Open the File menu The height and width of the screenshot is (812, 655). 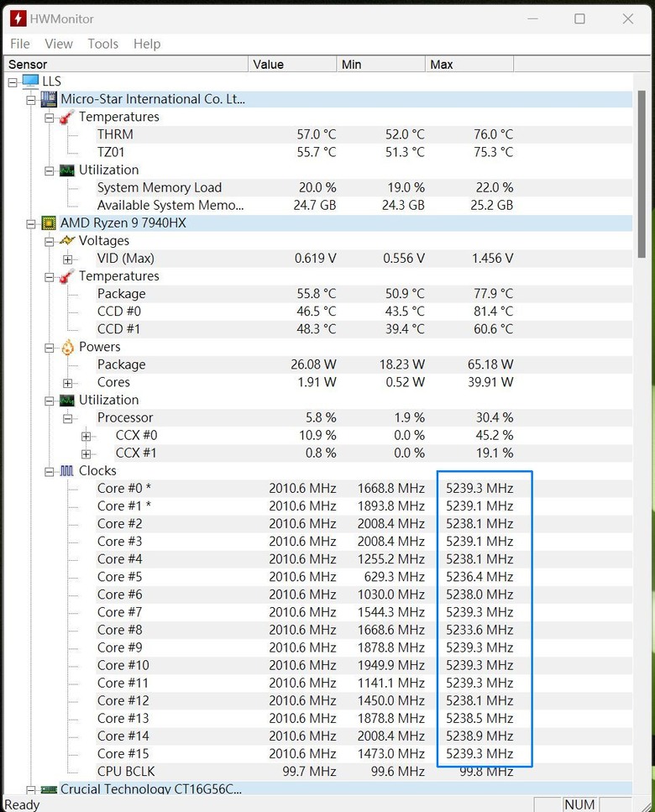20,44
